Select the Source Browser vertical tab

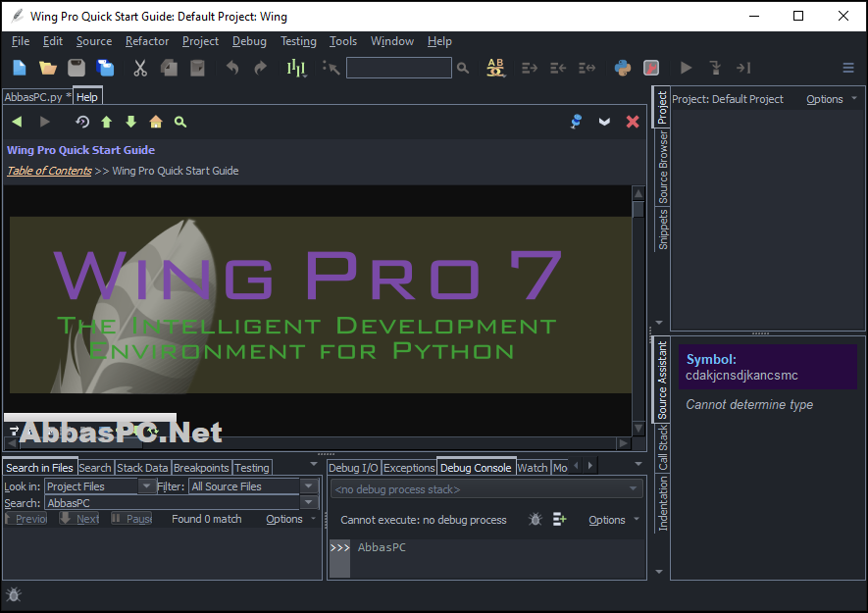click(x=663, y=168)
